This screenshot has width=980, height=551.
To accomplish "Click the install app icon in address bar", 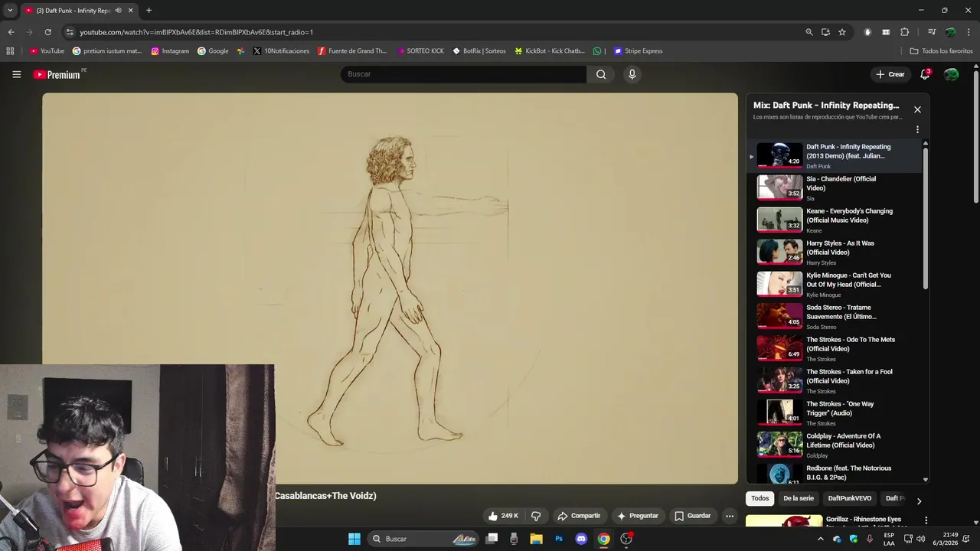I will pyautogui.click(x=825, y=32).
